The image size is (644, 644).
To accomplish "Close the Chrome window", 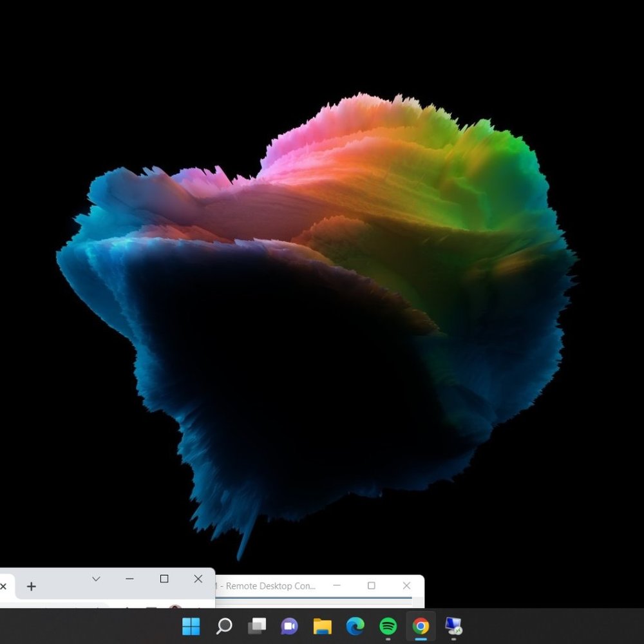I will 198,579.
